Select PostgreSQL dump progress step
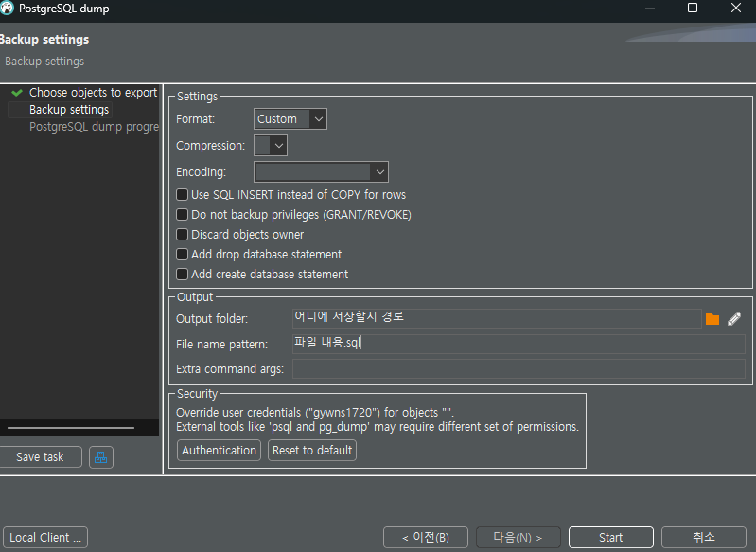 point(94,127)
